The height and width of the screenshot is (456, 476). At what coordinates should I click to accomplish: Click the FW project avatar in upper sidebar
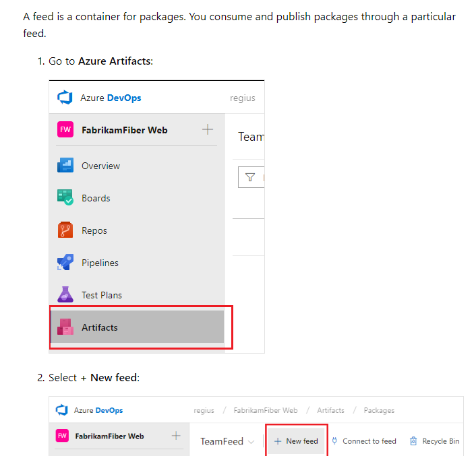65,130
